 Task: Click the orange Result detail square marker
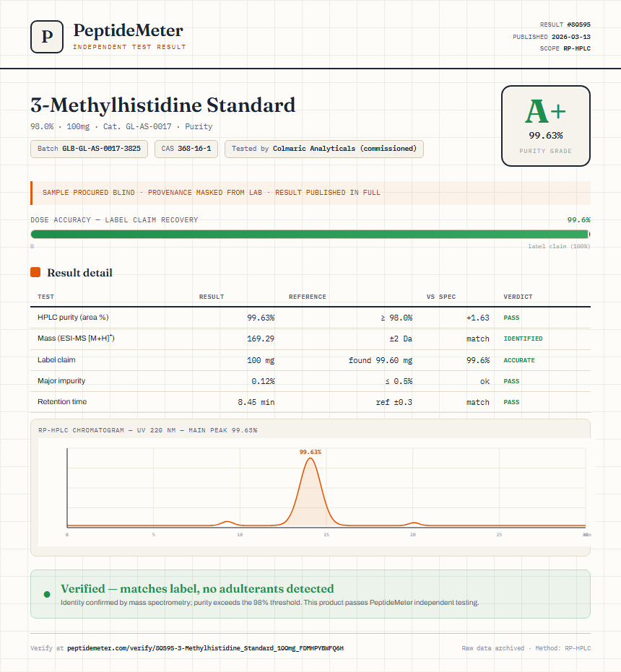35,272
